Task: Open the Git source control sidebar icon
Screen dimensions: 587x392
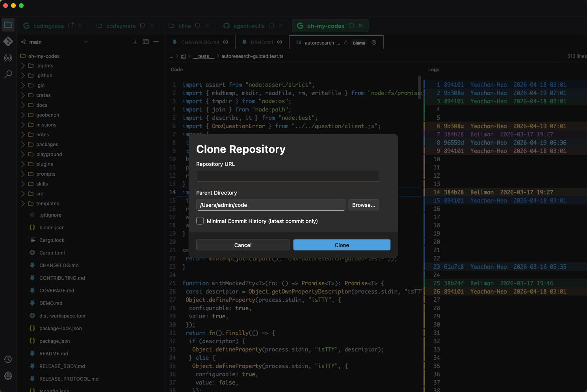Action: 8,41
